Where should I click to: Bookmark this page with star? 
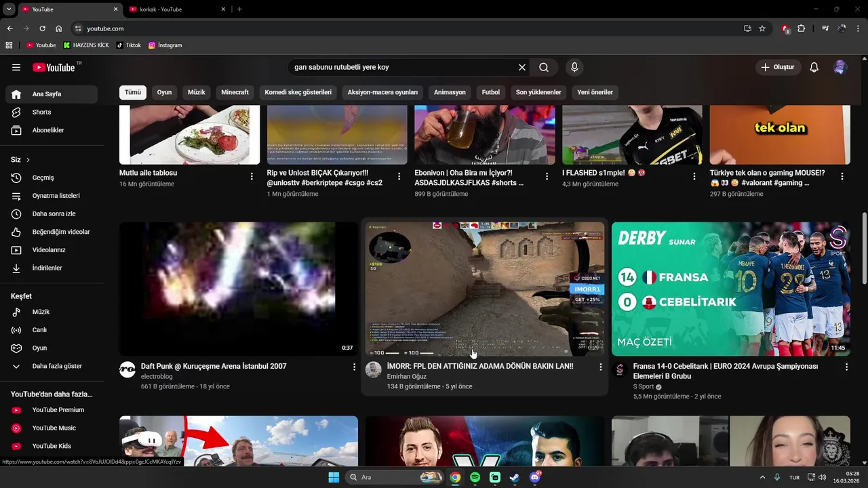762,28
